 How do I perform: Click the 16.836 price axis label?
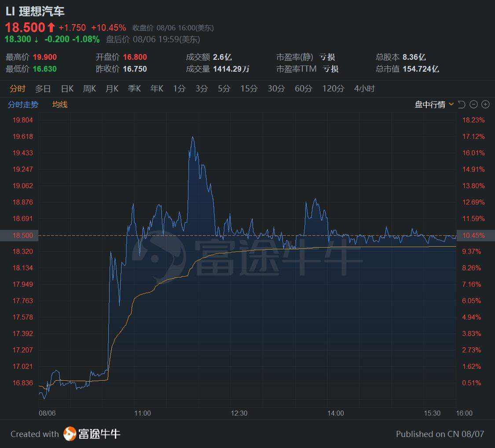point(23,382)
